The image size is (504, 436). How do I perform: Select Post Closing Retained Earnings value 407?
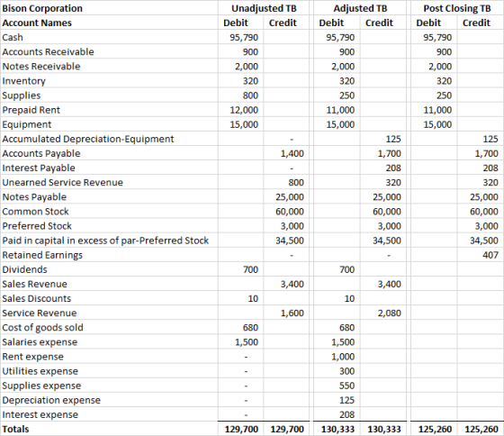click(490, 255)
